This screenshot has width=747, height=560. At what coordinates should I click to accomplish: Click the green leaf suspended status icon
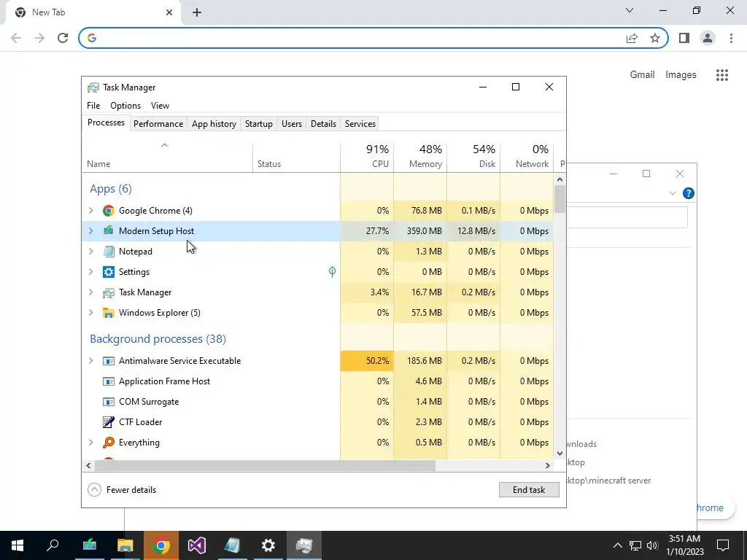coord(332,272)
